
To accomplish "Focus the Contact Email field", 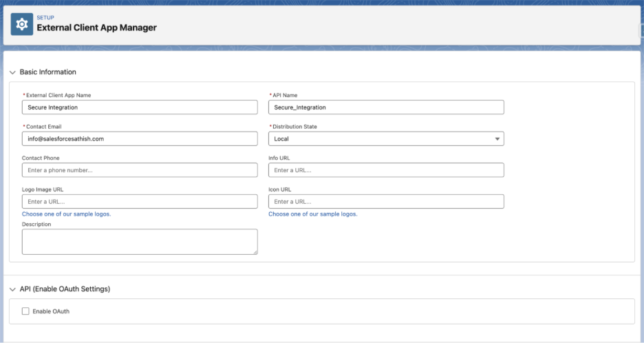I will [x=140, y=138].
